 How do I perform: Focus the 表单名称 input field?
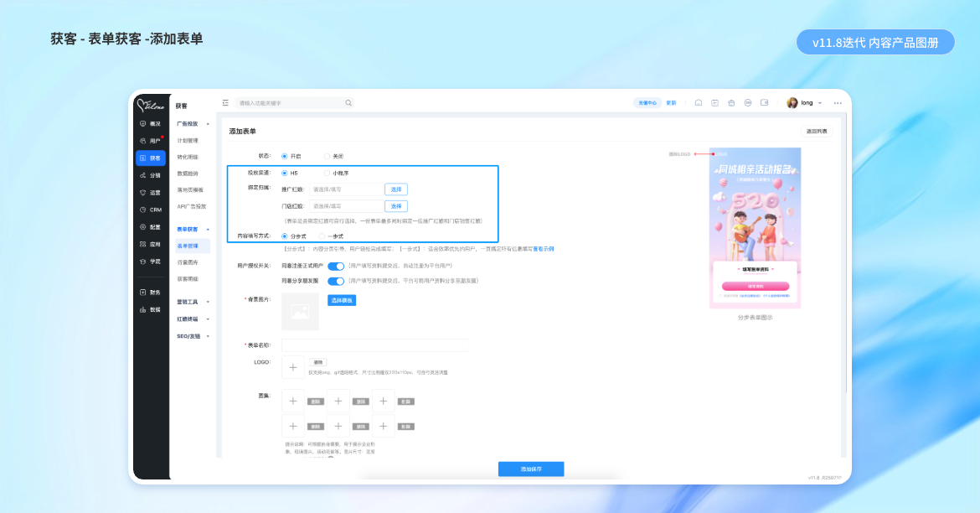374,345
